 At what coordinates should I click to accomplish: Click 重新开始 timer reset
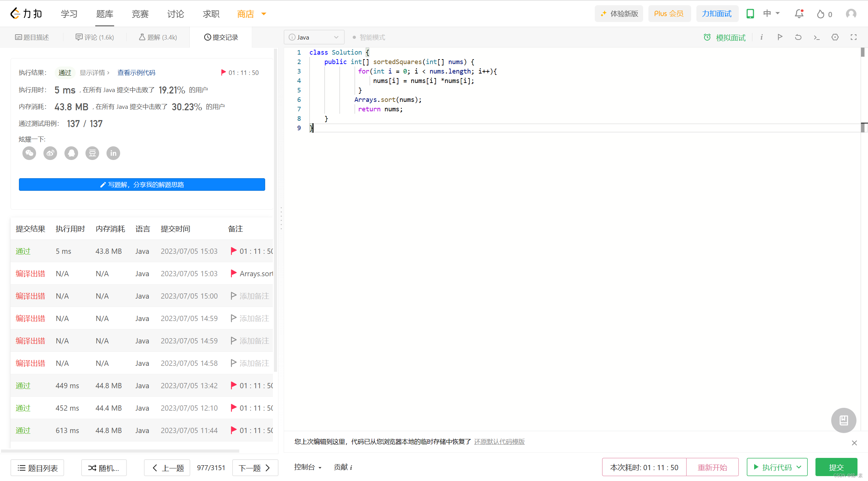712,467
